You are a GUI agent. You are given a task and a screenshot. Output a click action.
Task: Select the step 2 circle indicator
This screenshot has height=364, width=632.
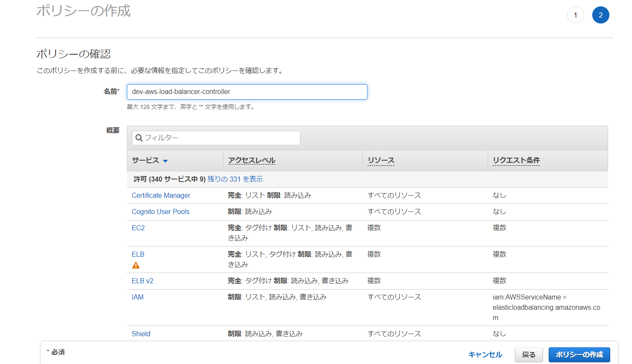coord(600,15)
